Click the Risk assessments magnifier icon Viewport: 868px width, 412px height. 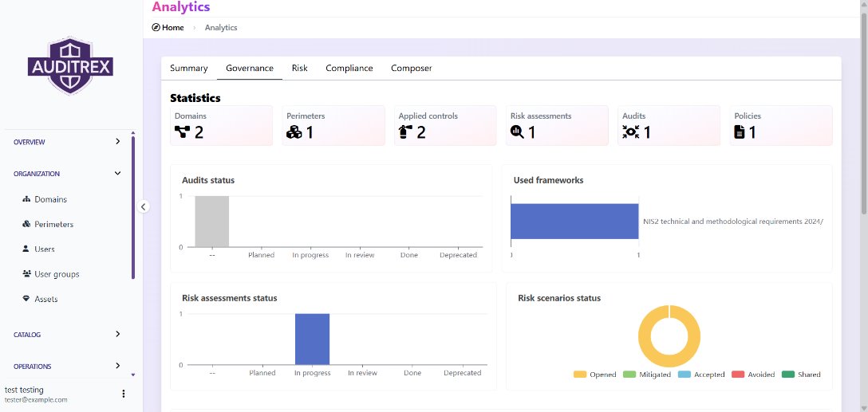coord(517,132)
